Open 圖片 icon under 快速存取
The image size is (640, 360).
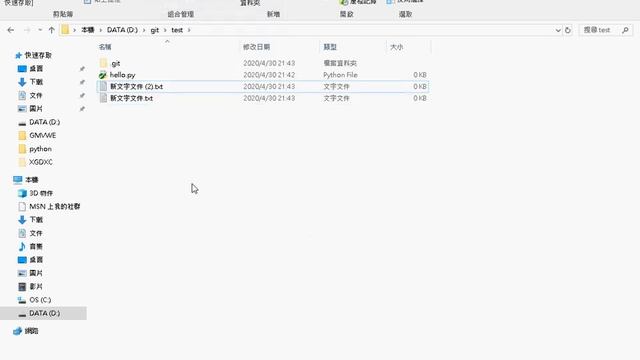coord(22,109)
